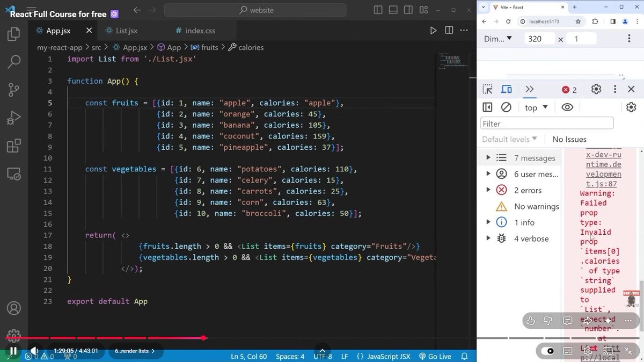Clear the console
The width and height of the screenshot is (644, 362).
tap(506, 107)
